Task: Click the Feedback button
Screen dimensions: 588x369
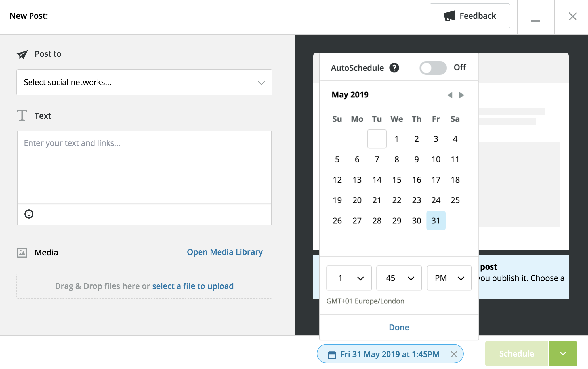Action: [x=470, y=16]
